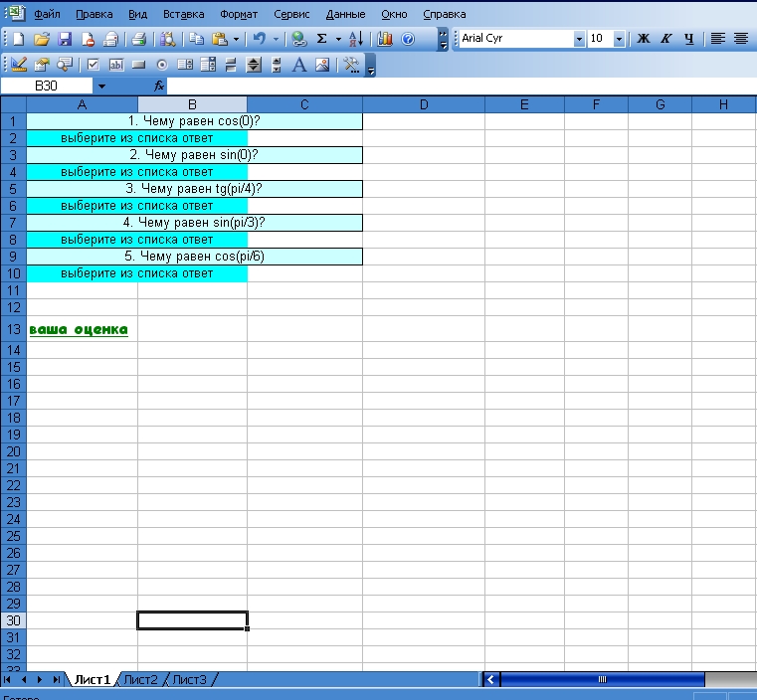Image resolution: width=757 pixels, height=700 pixels.
Task: Toggle align left
Action: 718,39
